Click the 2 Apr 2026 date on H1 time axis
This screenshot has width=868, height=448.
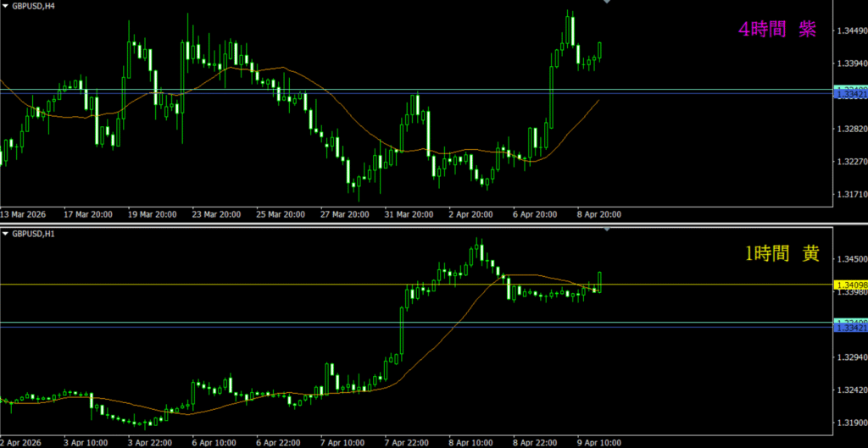(x=22, y=442)
